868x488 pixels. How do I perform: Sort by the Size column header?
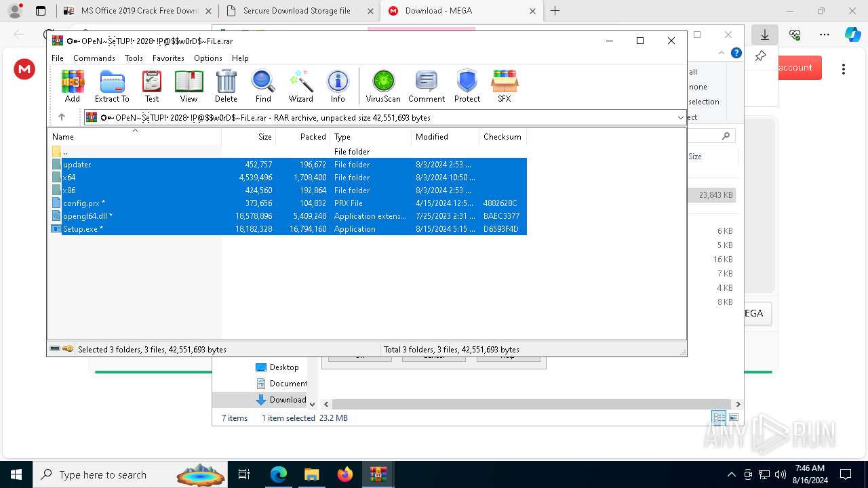click(248, 137)
